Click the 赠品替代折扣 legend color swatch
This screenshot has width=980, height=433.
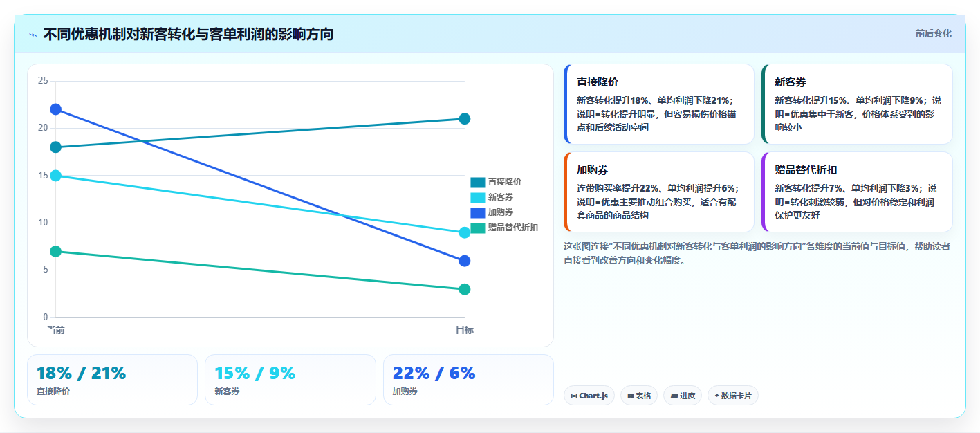click(x=478, y=228)
